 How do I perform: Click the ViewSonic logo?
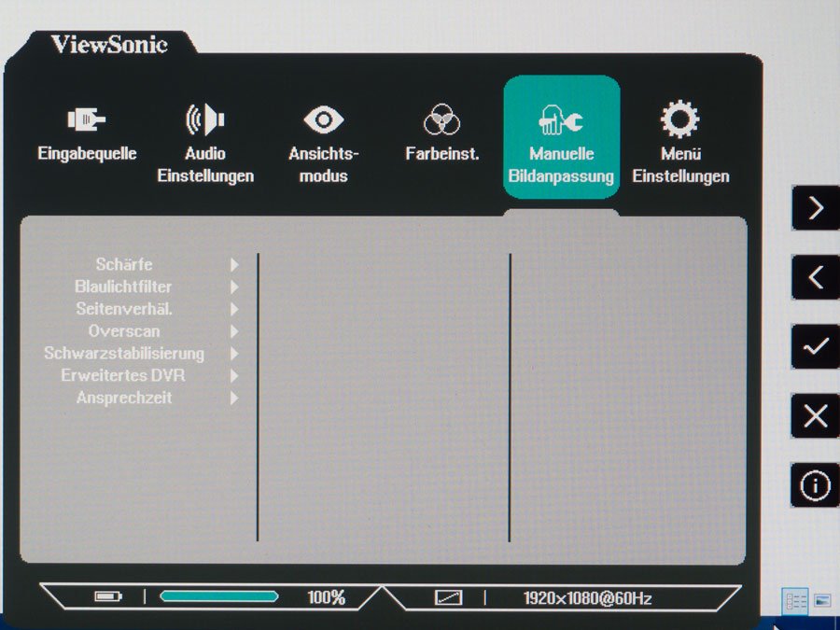[109, 44]
